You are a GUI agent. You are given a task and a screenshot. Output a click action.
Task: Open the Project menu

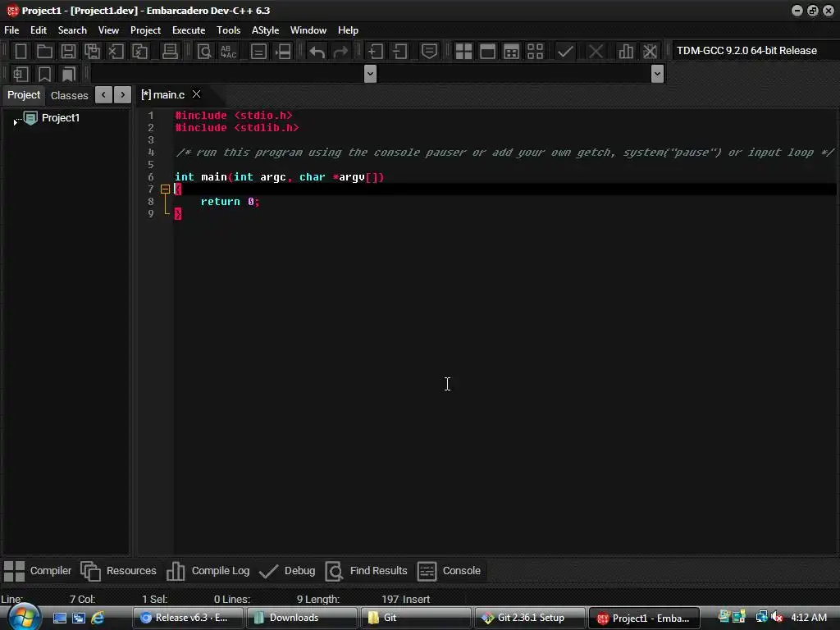click(x=145, y=30)
